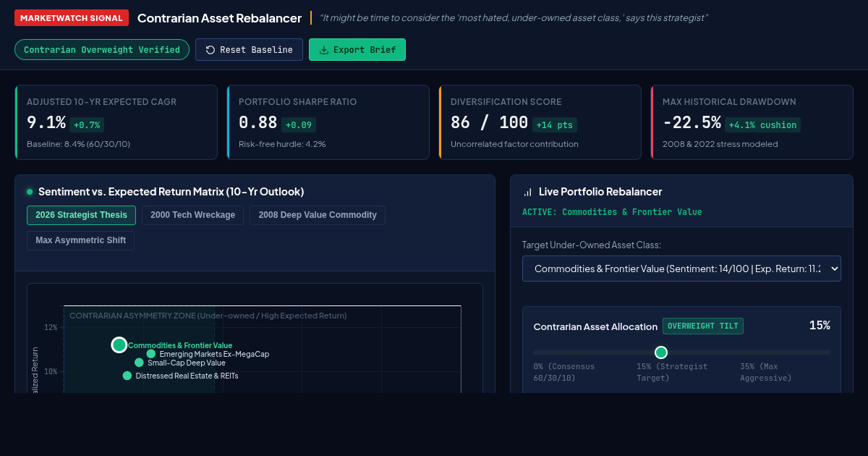Click the Distressed Real Estate & REITs point
The height and width of the screenshot is (456, 868).
(127, 376)
